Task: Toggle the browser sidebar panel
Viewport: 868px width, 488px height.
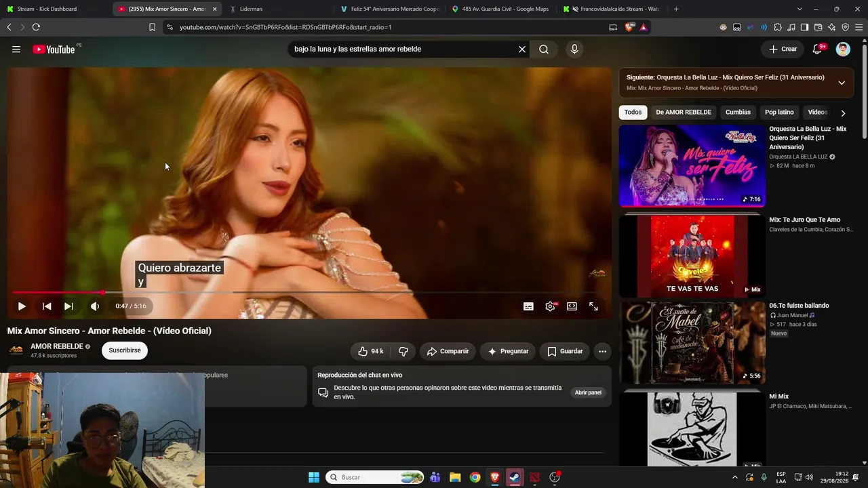Action: [x=804, y=27]
